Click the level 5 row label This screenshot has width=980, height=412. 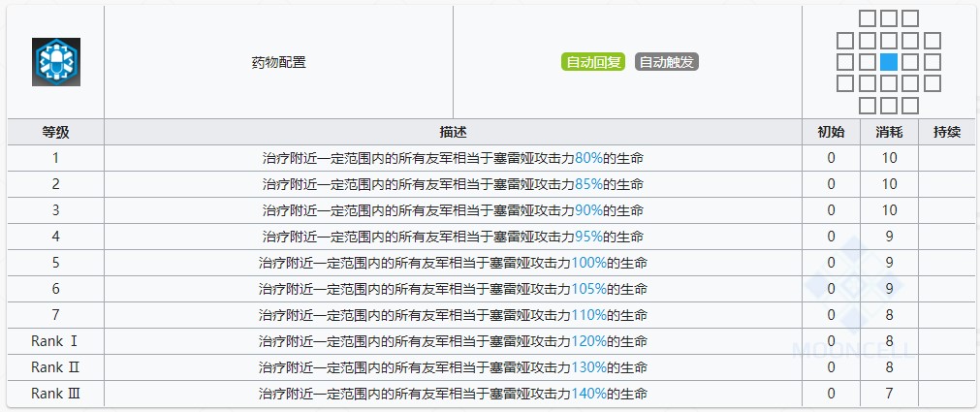coord(55,264)
